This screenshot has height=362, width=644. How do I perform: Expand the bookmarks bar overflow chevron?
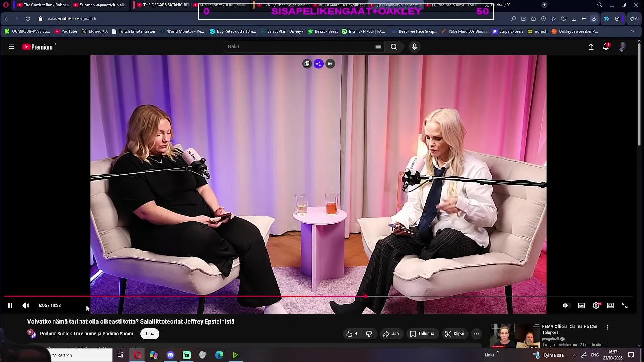click(x=632, y=31)
